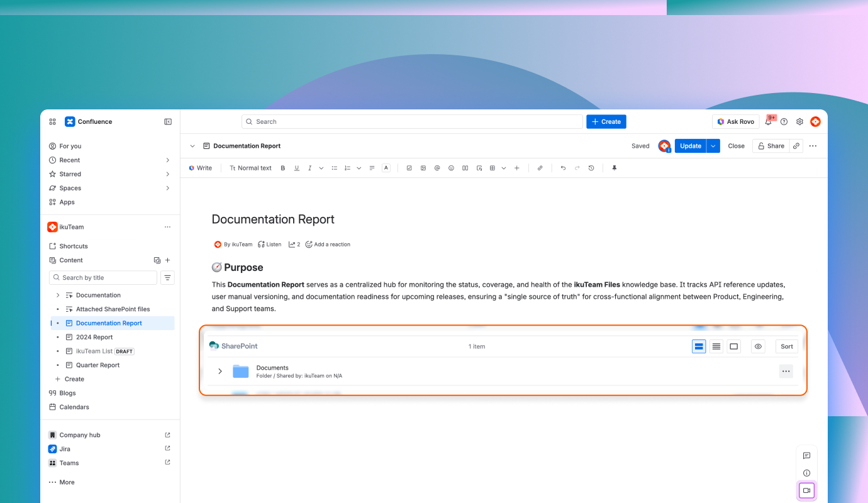Collapse the sidebar with the panel icon
This screenshot has height=503, width=868.
[x=168, y=122]
